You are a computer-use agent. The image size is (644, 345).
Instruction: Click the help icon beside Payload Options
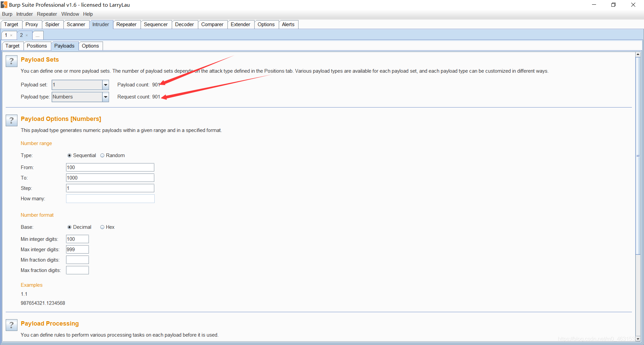11,120
